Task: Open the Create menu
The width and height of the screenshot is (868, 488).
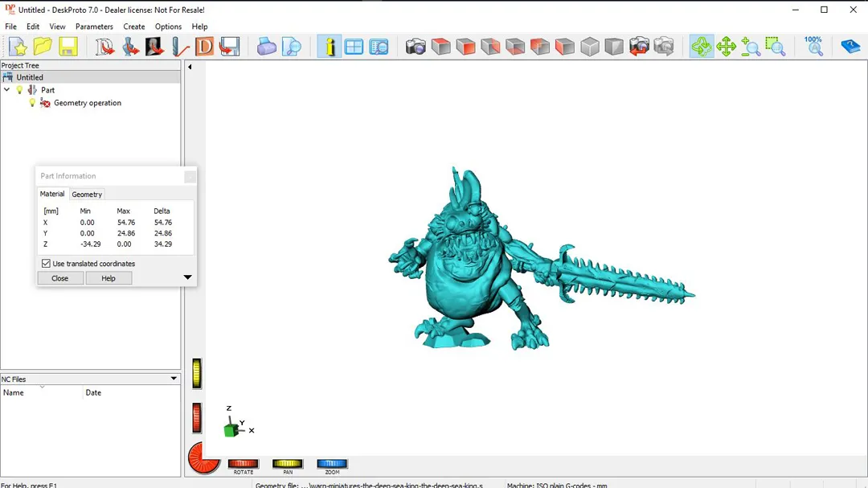Action: (134, 27)
